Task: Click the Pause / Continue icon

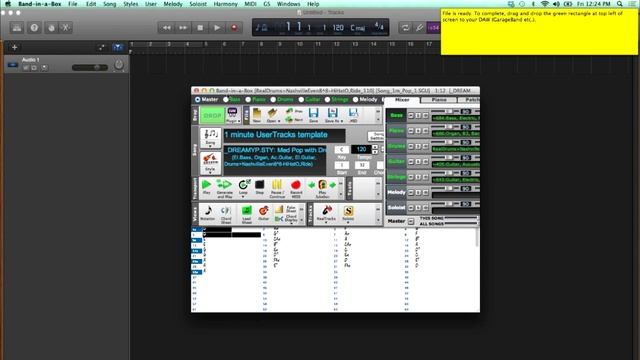Action: click(x=277, y=188)
